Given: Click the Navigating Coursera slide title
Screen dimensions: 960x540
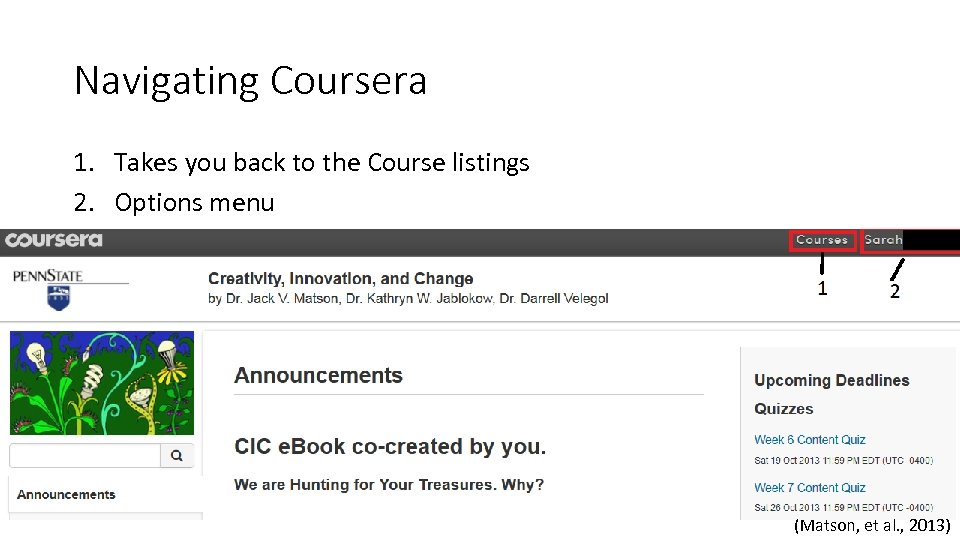Looking at the screenshot, I should coord(250,80).
